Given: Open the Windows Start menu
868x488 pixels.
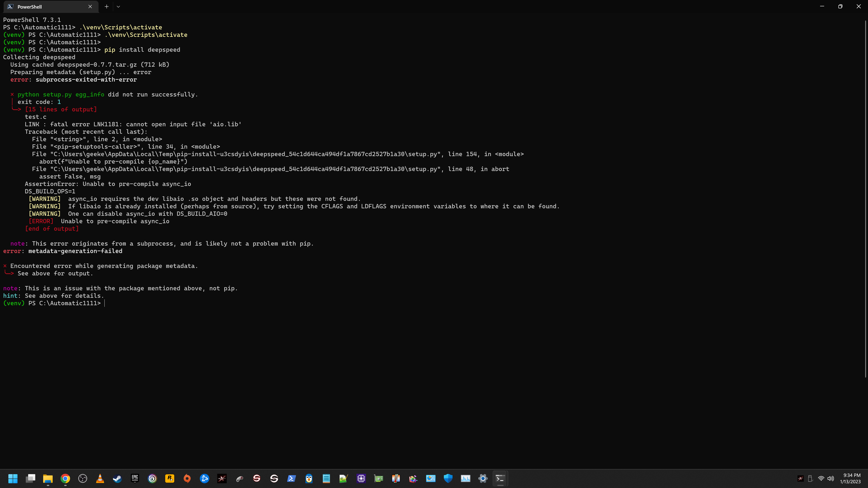Looking at the screenshot, I should coord(13,479).
